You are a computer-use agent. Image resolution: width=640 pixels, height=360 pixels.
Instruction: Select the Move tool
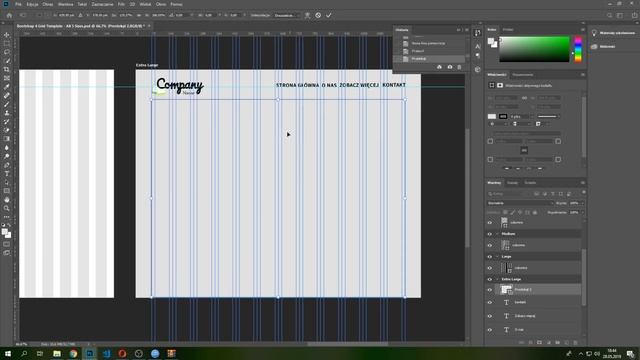click(x=7, y=35)
